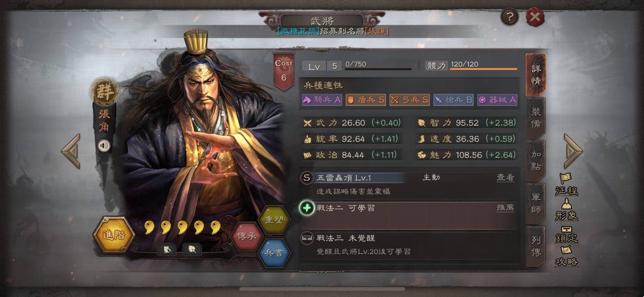Go to previous general with left arrow
Viewport: 644px width, 297px height.
71,151
